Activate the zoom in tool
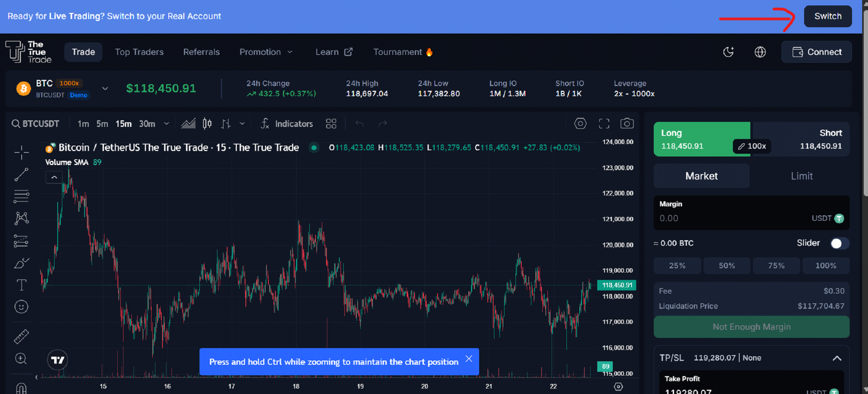Image resolution: width=868 pixels, height=394 pixels. tap(21, 359)
